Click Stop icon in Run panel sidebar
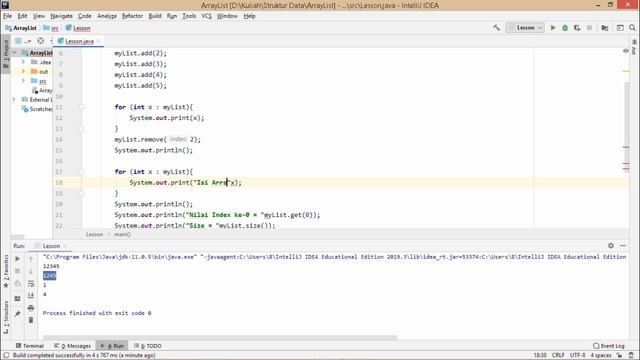 pyautogui.click(x=18, y=271)
